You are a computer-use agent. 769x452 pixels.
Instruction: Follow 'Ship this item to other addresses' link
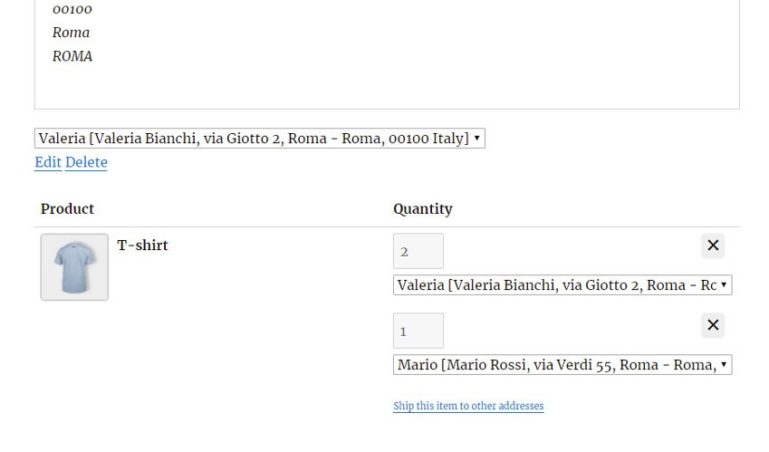click(x=468, y=406)
